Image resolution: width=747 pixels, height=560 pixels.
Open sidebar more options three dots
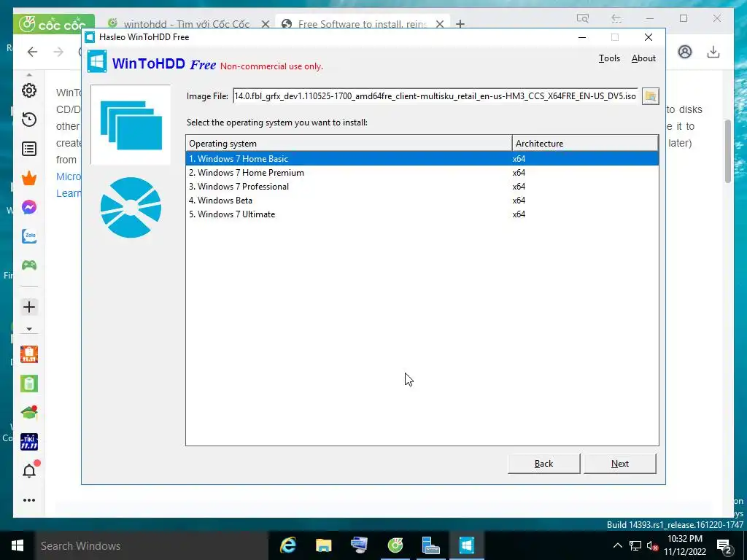tap(29, 500)
